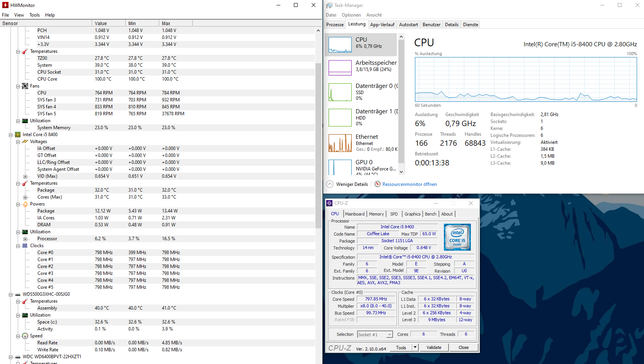Click the Weniger Details chevron circle icon
Screen dimensions: 644x364
pos(330,184)
